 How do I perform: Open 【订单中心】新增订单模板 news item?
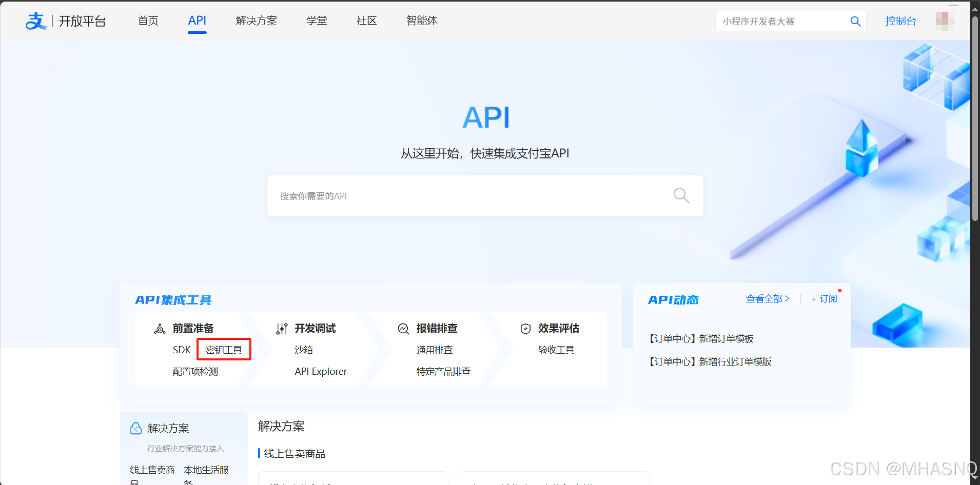click(700, 338)
